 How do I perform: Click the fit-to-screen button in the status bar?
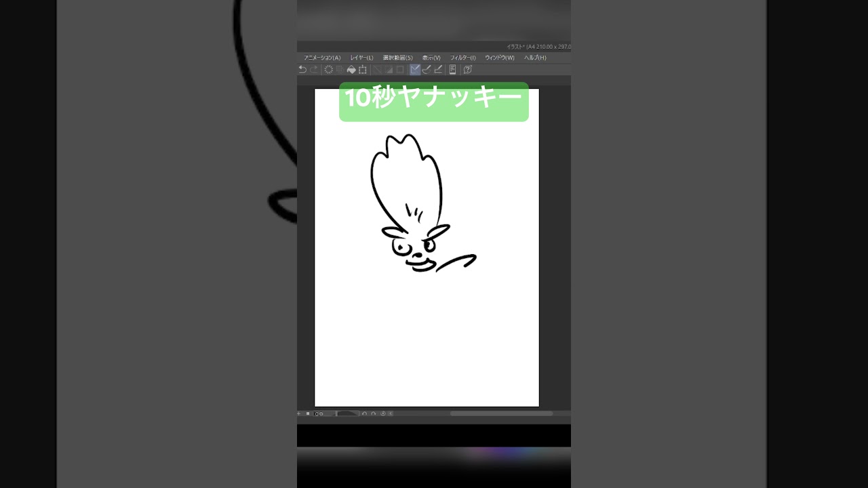click(x=307, y=412)
